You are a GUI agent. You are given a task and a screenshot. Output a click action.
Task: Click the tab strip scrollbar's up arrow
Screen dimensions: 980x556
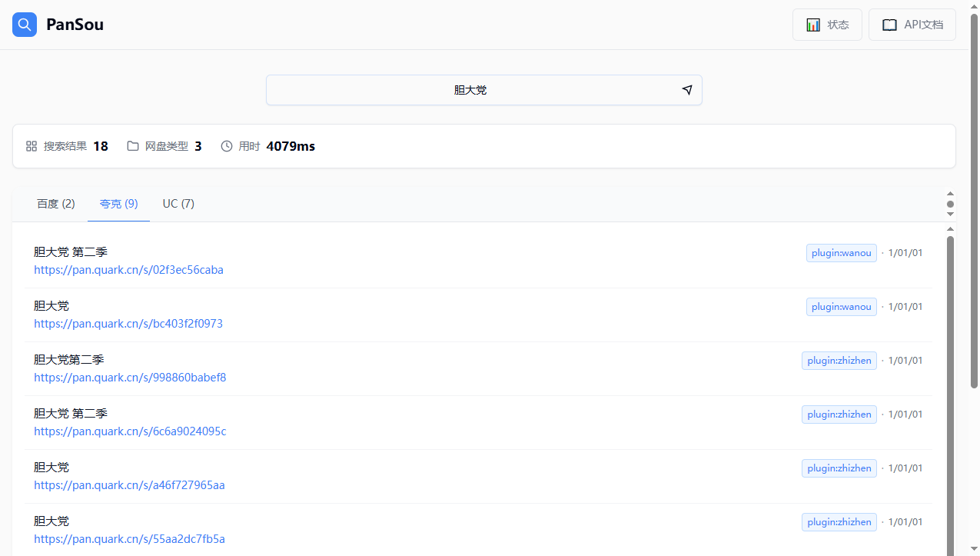click(950, 194)
